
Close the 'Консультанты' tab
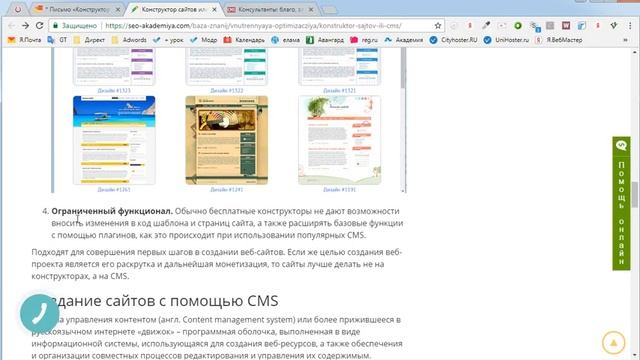[311, 9]
